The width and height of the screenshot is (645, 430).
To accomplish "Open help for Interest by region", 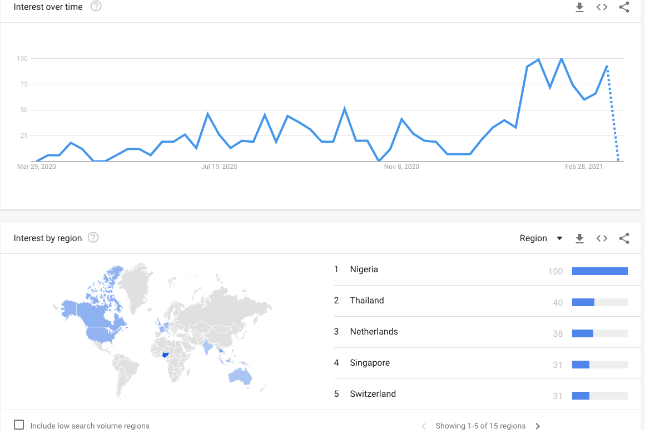I will point(93,237).
